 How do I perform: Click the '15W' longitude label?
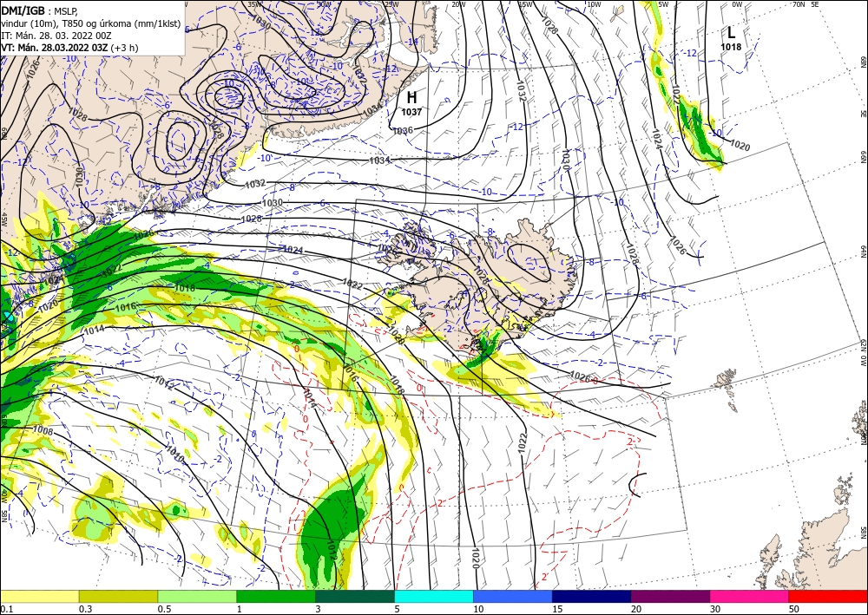click(525, 4)
